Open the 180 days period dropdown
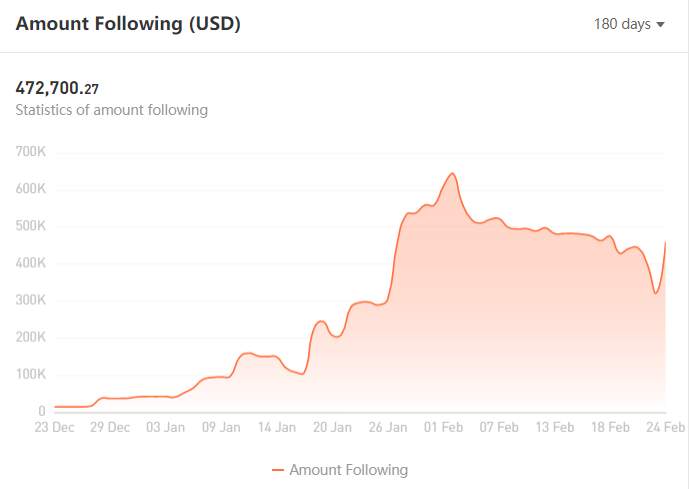 coord(629,24)
